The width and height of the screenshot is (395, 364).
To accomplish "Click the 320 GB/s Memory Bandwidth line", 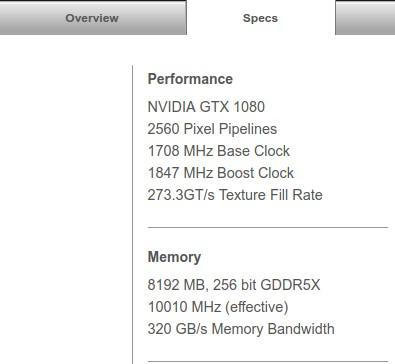I will pos(241,329).
